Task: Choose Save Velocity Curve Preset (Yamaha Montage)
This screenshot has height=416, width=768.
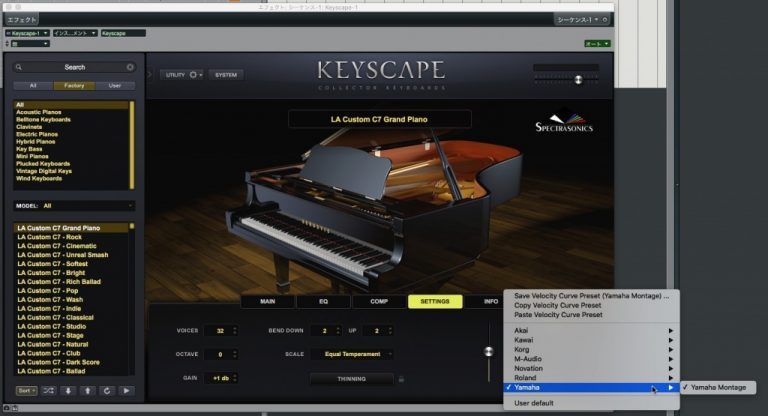Action: click(x=591, y=295)
